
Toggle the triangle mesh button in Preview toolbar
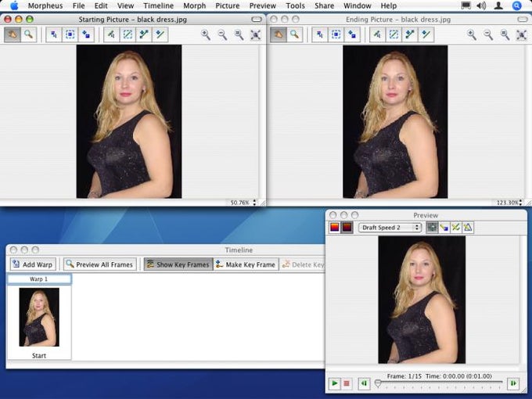point(468,228)
